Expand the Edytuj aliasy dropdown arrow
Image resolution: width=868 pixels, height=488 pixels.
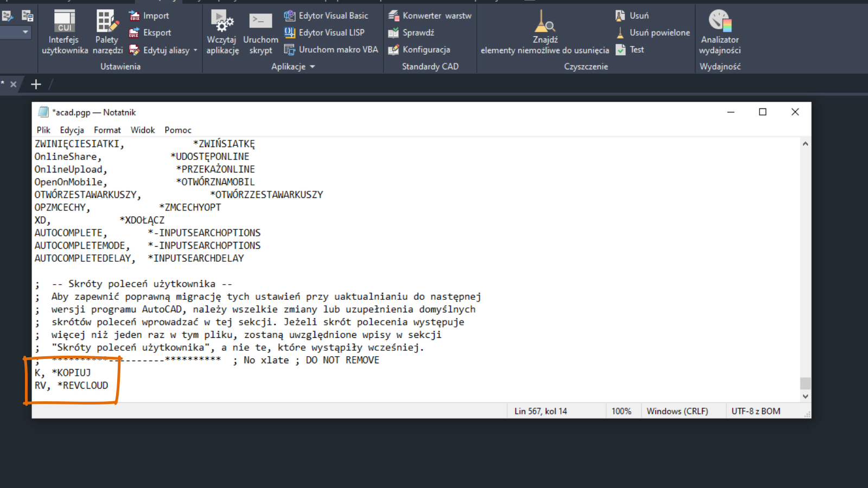coord(195,50)
